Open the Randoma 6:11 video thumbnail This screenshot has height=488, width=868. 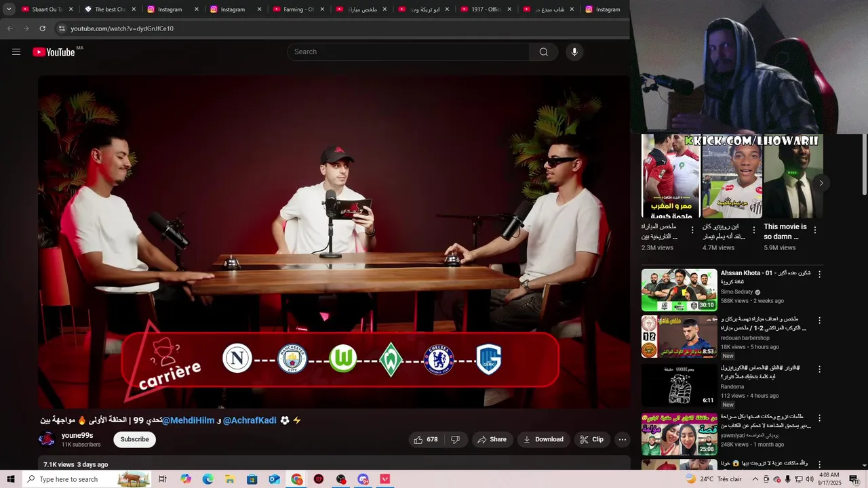click(679, 386)
